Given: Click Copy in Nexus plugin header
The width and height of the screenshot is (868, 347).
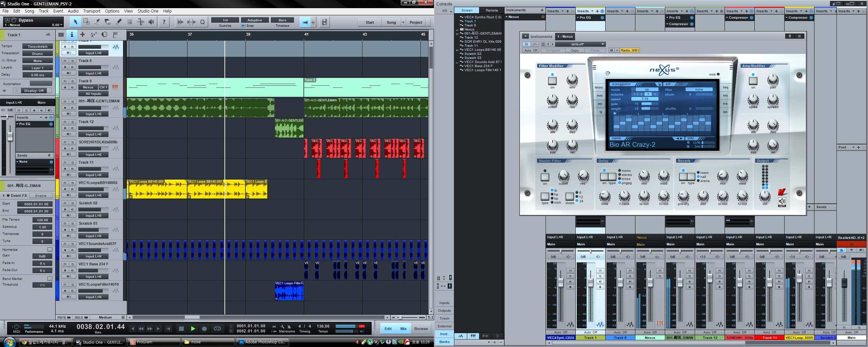Looking at the screenshot, I should (x=575, y=50).
